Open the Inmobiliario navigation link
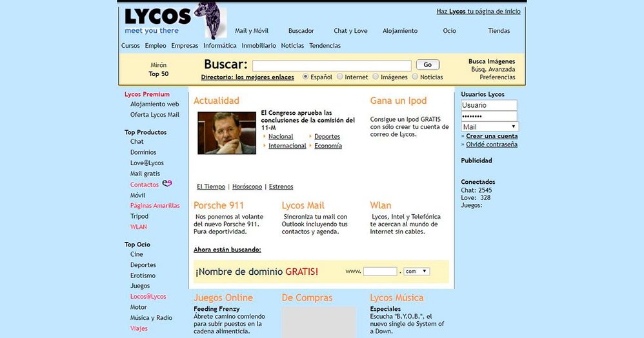The image size is (644, 338). point(259,46)
